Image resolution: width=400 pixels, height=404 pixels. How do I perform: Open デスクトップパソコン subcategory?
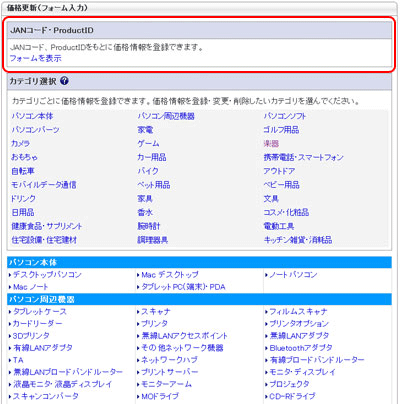click(x=47, y=275)
